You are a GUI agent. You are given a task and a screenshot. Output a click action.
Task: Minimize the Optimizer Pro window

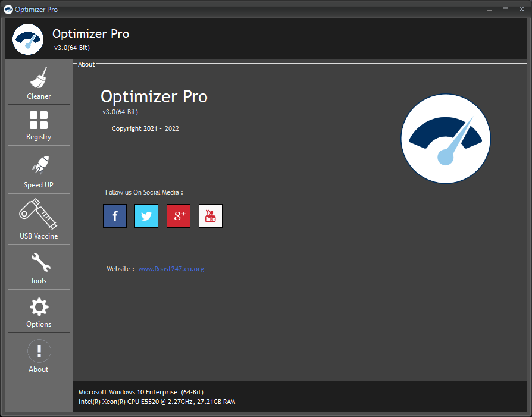(489, 10)
